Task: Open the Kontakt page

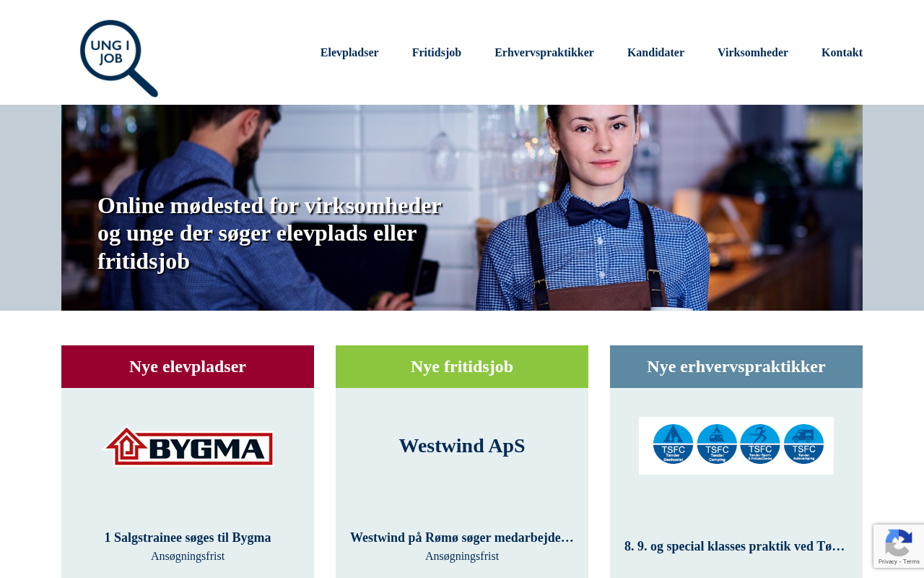Action: 842,53
